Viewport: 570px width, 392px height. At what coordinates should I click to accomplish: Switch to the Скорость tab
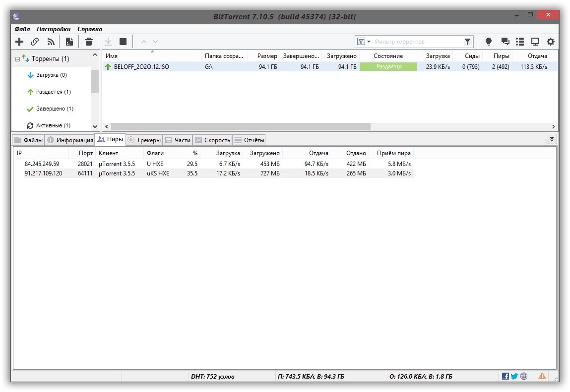click(x=213, y=140)
